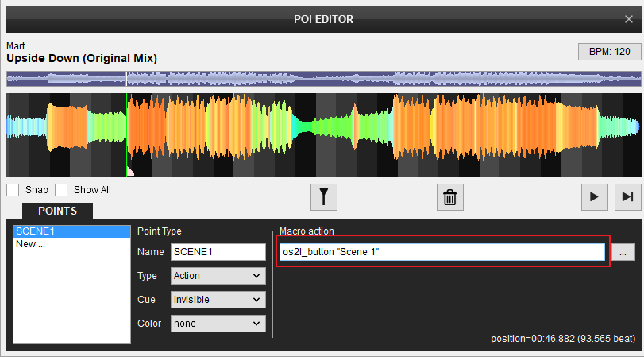This screenshot has width=644, height=357.
Task: Click the Name field containing SCENE1
Action: [218, 252]
